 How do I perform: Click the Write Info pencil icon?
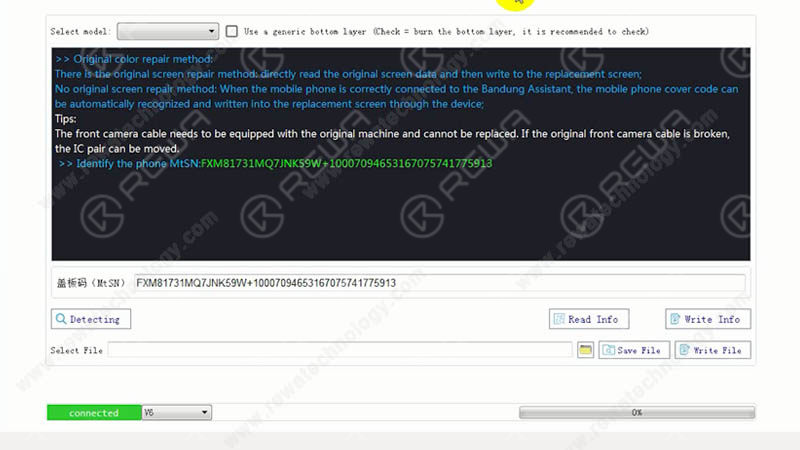[x=675, y=319]
